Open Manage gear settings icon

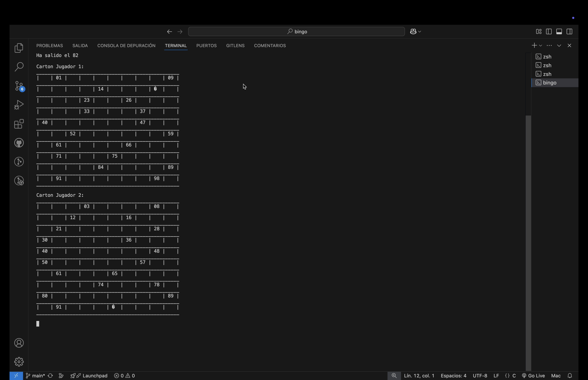tap(19, 362)
